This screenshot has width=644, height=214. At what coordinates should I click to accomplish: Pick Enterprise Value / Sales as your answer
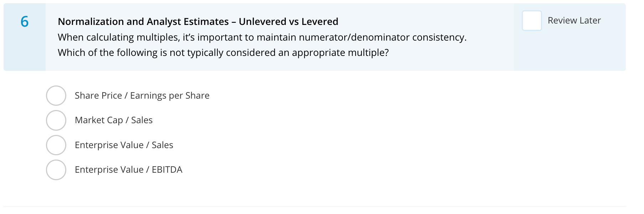[x=56, y=145]
